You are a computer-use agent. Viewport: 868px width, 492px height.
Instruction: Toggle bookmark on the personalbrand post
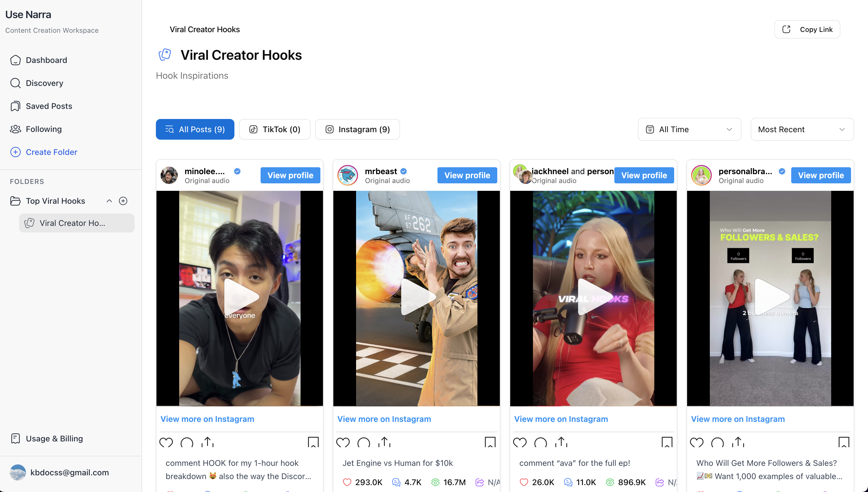click(x=844, y=442)
